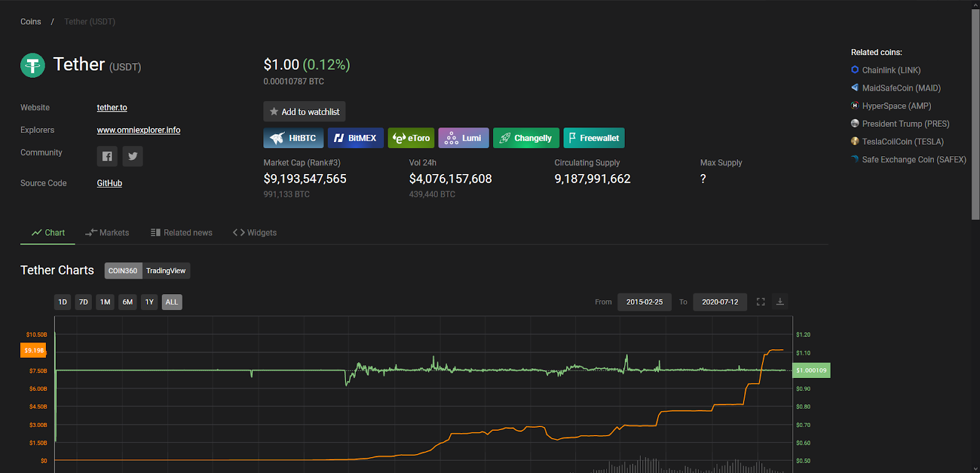
Task: Click the HyperSpace (AMP) coin icon
Action: coord(855,105)
